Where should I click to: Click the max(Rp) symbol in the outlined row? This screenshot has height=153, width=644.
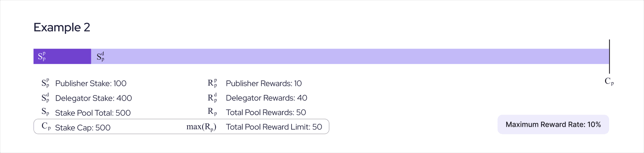click(201, 127)
